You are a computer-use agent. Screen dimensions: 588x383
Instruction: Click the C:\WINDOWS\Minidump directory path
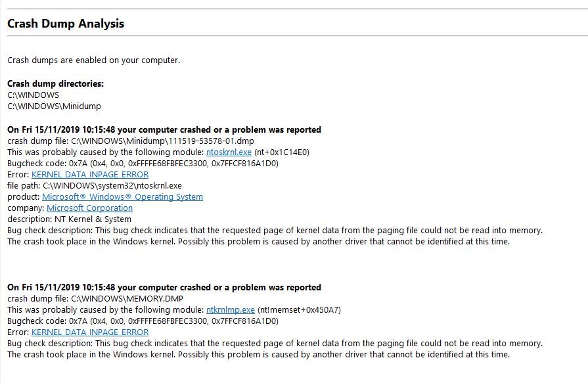point(54,106)
